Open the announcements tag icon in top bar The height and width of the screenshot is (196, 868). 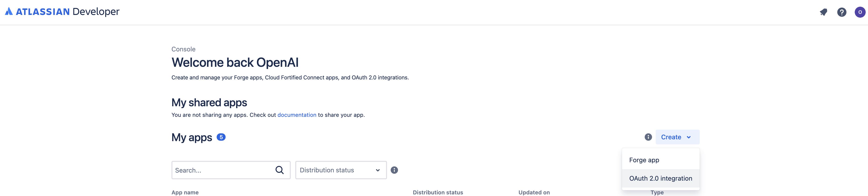(x=823, y=12)
